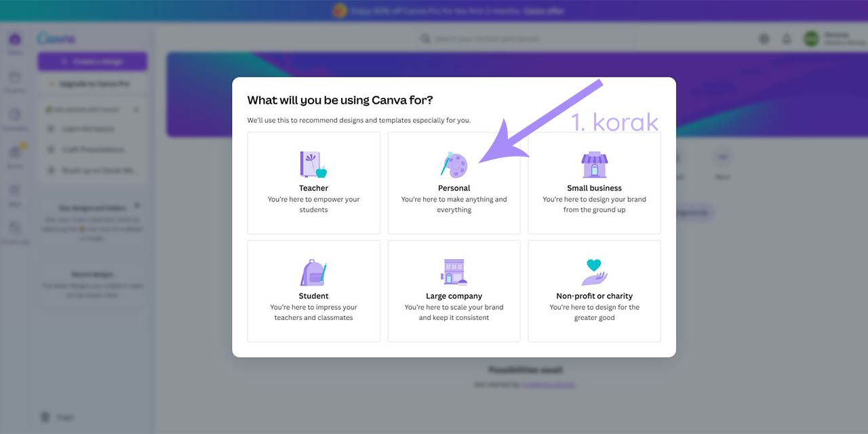The image size is (868, 434).
Task: Open Apps from the left sidebar
Action: (x=15, y=194)
